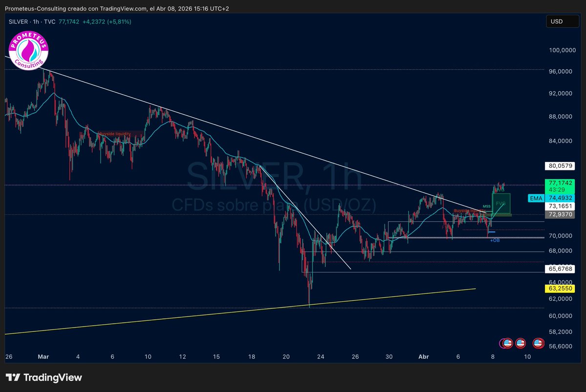Click the 84,0000 price axis tick
The image size is (586, 392).
[561, 141]
